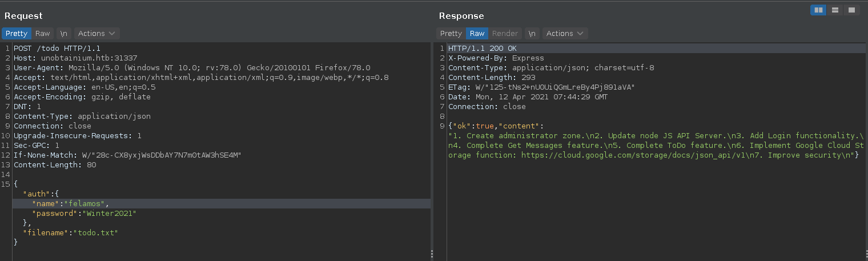Image resolution: width=868 pixels, height=261 pixels.
Task: Expand the Response Actions dropdown
Action: point(565,33)
